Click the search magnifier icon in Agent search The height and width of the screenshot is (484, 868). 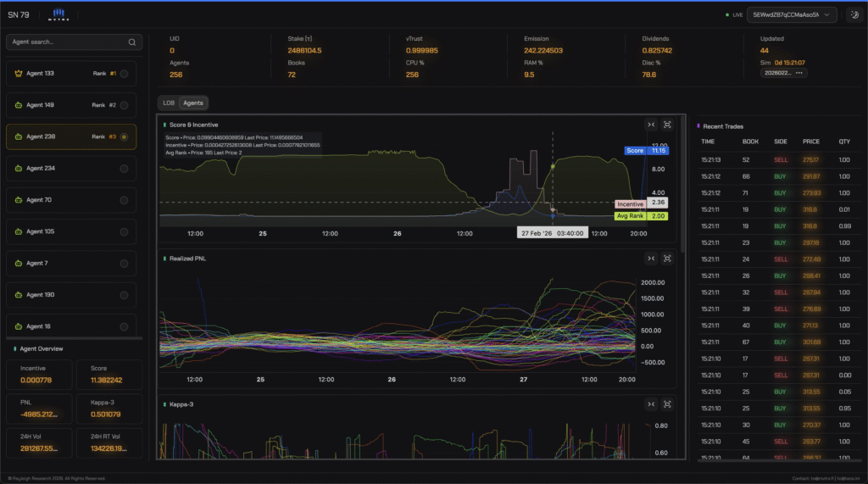pyautogui.click(x=131, y=42)
